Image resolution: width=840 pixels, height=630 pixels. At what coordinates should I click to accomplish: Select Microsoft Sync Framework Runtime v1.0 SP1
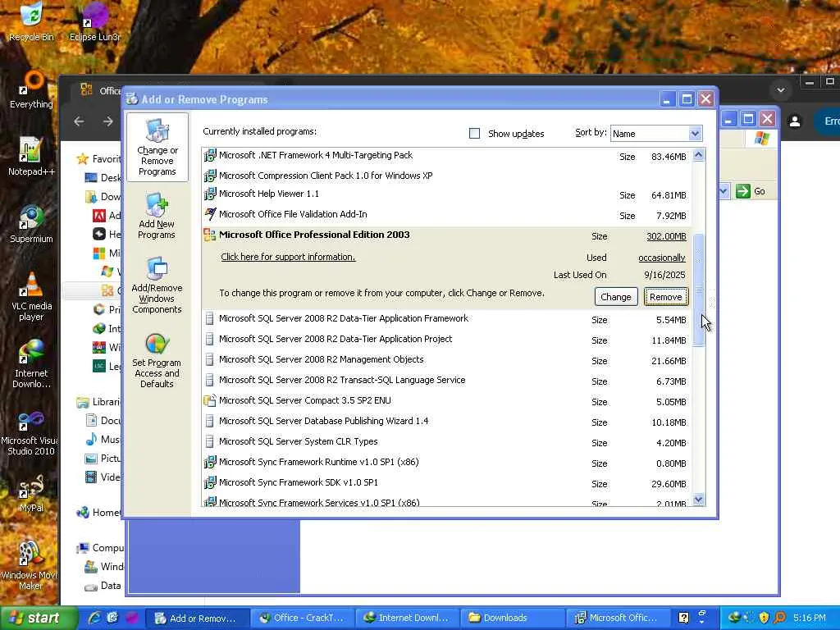coord(446,463)
